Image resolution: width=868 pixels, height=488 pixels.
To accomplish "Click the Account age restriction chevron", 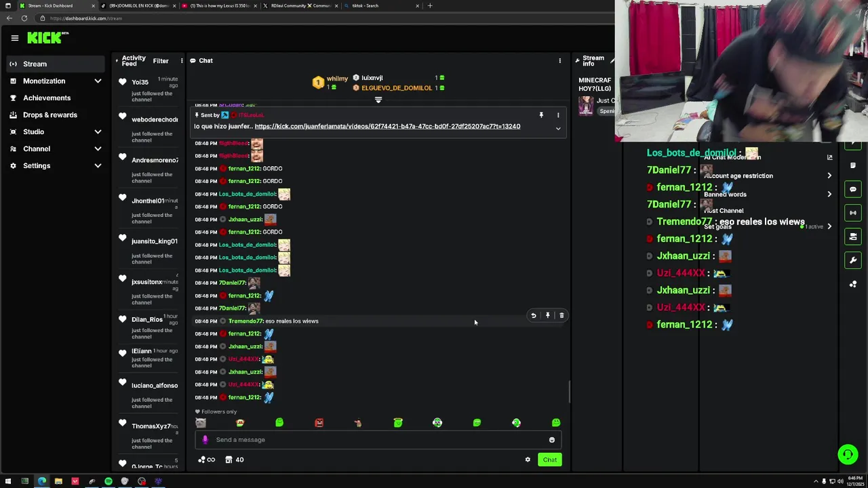I will tap(829, 176).
